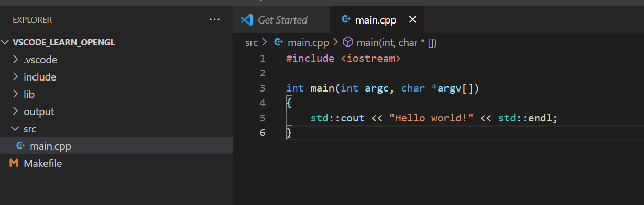Viewport: 644px width, 205px height.
Task: Click the C++ icon beside main.cpp in tree
Action: [20, 146]
